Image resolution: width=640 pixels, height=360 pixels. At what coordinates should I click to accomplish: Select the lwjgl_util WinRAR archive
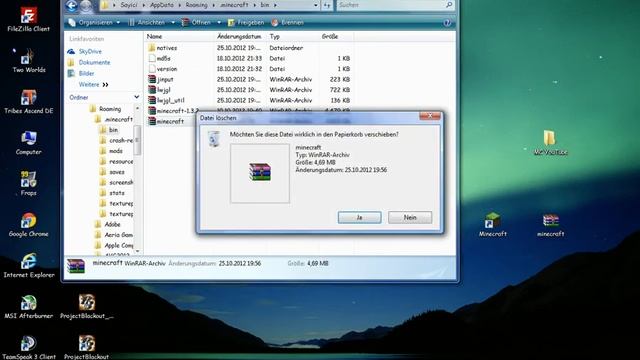(x=166, y=100)
